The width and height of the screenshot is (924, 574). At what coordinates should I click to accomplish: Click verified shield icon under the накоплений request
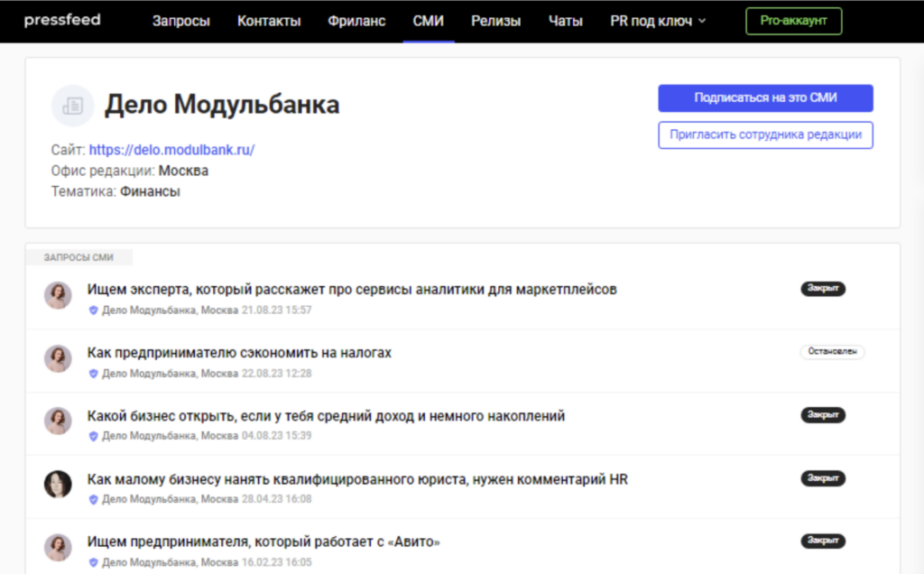click(93, 436)
